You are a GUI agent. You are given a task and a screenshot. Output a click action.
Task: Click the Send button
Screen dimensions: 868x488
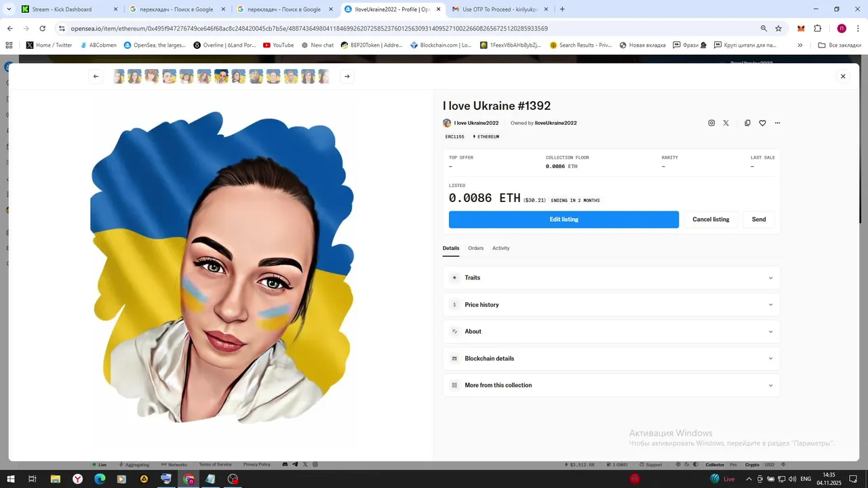(759, 220)
